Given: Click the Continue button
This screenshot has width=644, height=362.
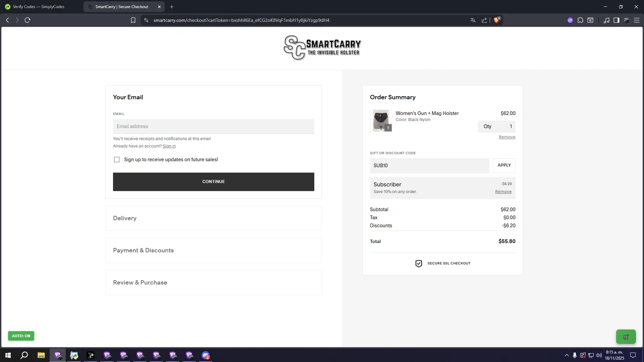Looking at the screenshot, I should [x=213, y=182].
